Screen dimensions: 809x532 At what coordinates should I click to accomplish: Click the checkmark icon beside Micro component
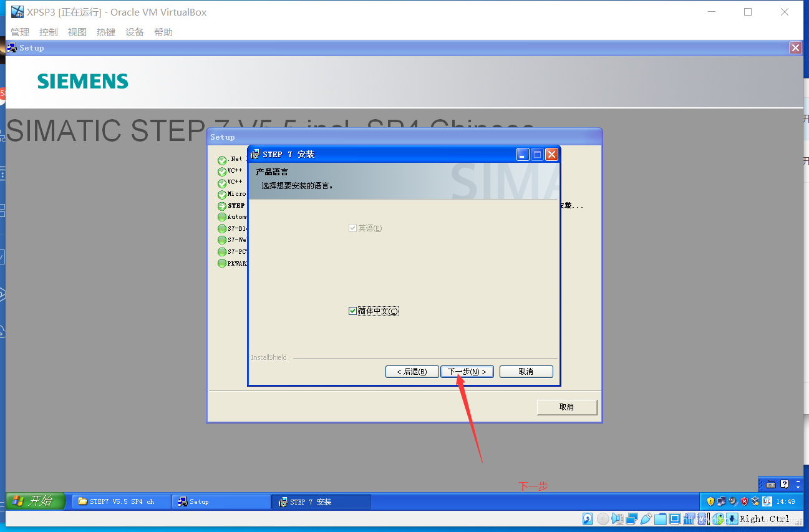[x=222, y=195]
